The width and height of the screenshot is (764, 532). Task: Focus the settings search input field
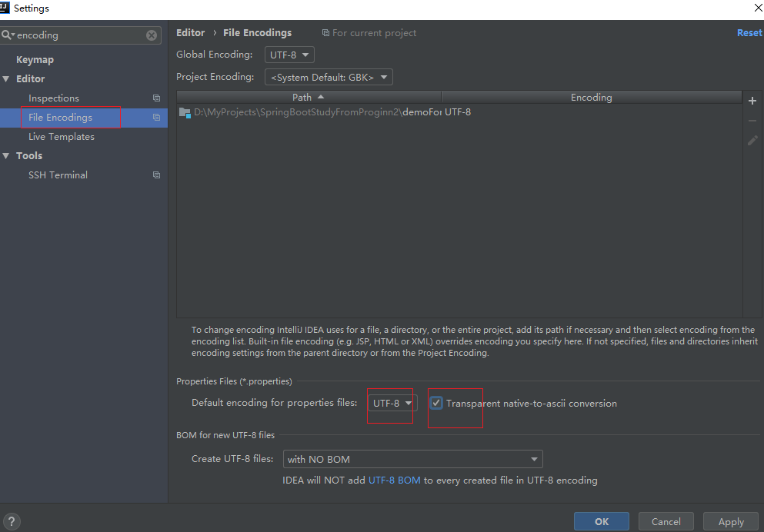tap(80, 35)
